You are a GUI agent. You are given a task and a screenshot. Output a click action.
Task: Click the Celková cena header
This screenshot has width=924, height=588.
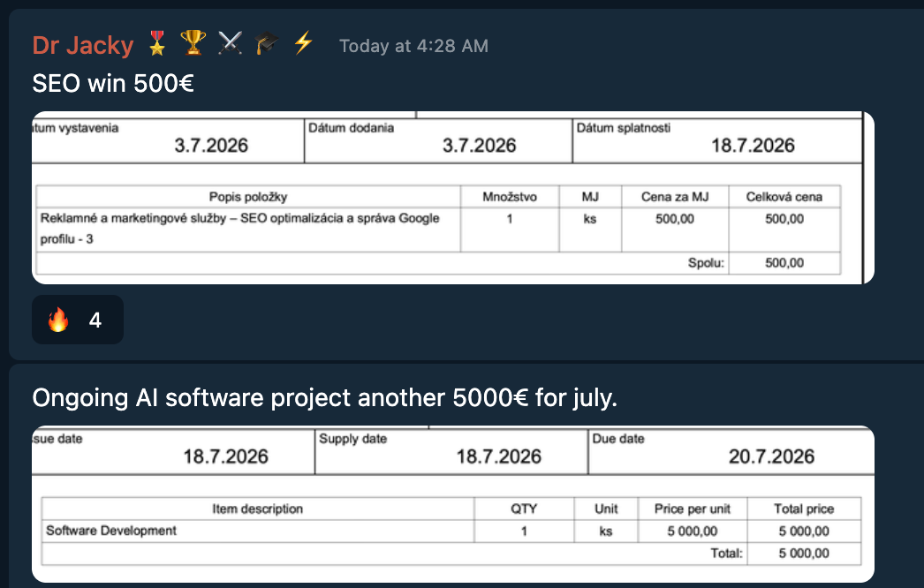784,197
